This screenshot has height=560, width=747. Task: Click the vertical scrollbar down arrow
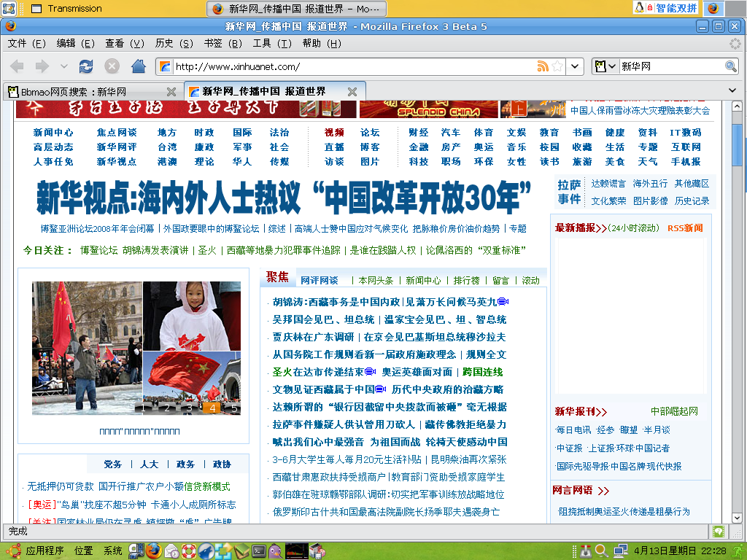click(737, 518)
